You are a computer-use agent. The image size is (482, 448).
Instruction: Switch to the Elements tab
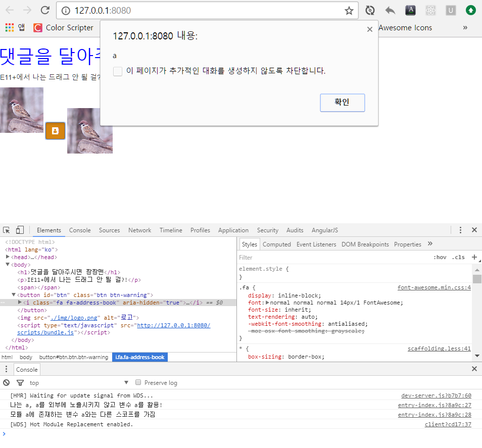[x=49, y=230]
